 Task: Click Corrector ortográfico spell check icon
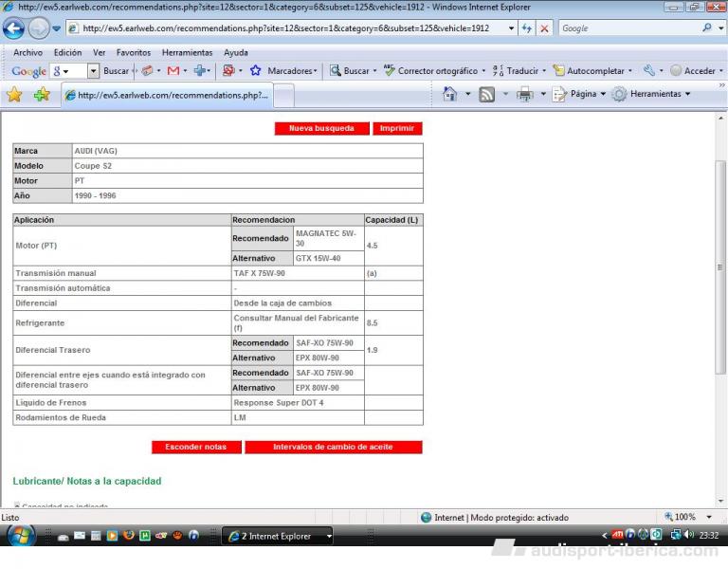(389, 70)
